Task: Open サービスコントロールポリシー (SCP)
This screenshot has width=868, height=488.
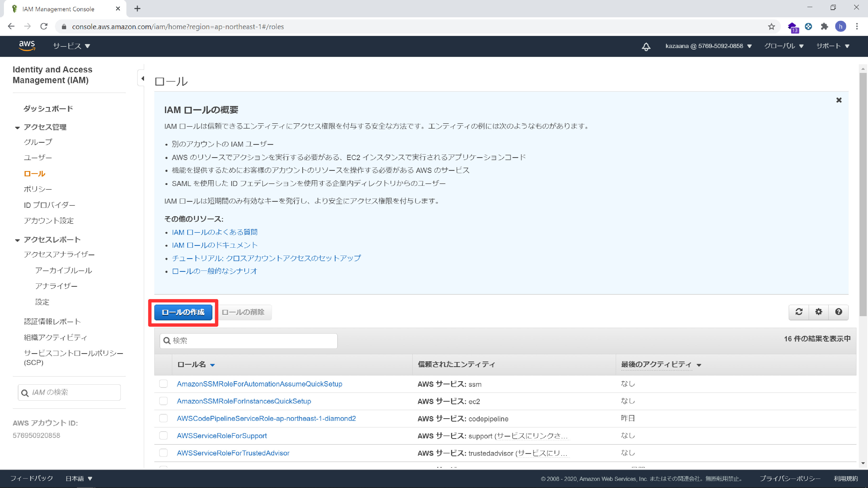Action: coord(73,358)
